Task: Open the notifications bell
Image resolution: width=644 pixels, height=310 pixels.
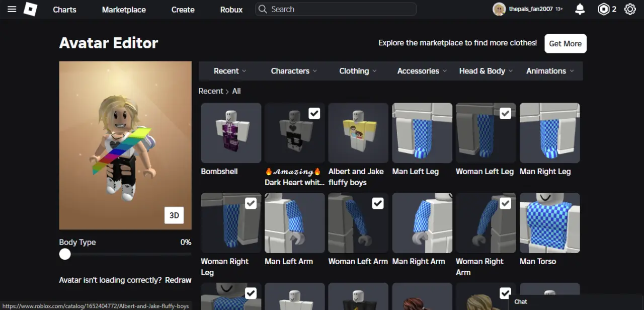Action: 580,9
